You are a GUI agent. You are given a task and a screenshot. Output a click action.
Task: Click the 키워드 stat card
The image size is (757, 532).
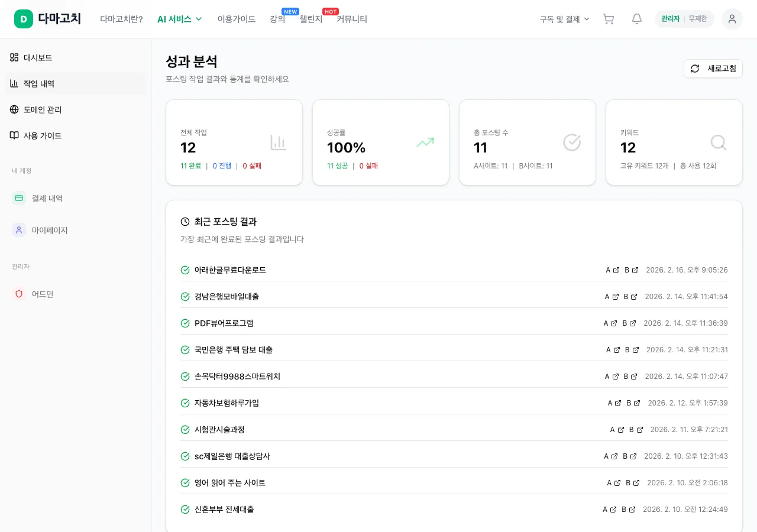pyautogui.click(x=674, y=142)
